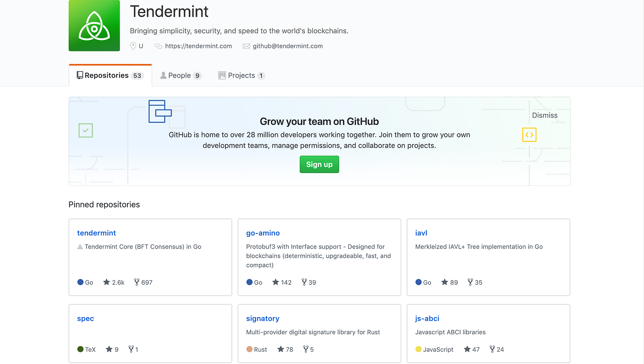The width and height of the screenshot is (644, 364).
Task: Click the blue Go language dot on tendermint card
Action: point(80,282)
